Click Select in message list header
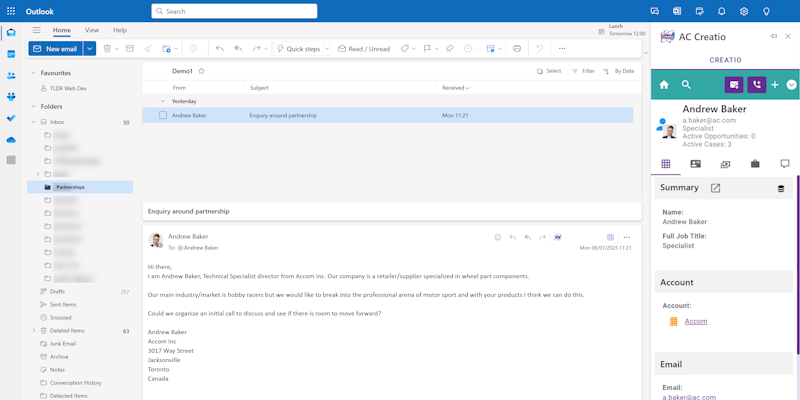 [x=549, y=71]
